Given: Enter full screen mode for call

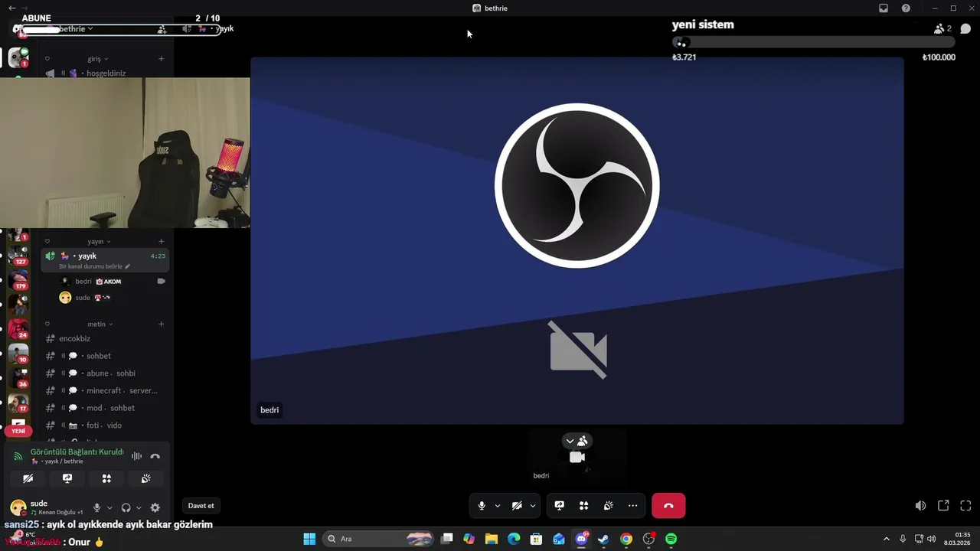Looking at the screenshot, I should [x=965, y=506].
